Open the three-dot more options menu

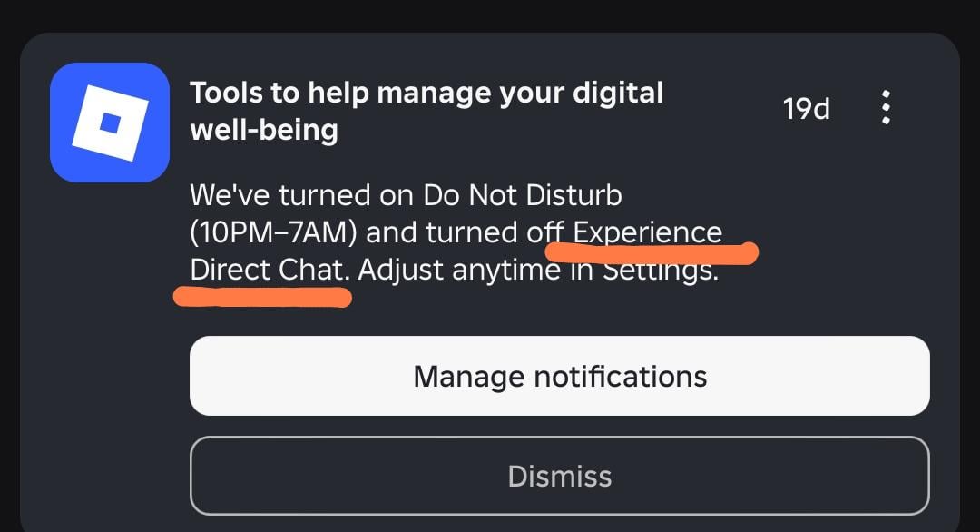point(886,108)
